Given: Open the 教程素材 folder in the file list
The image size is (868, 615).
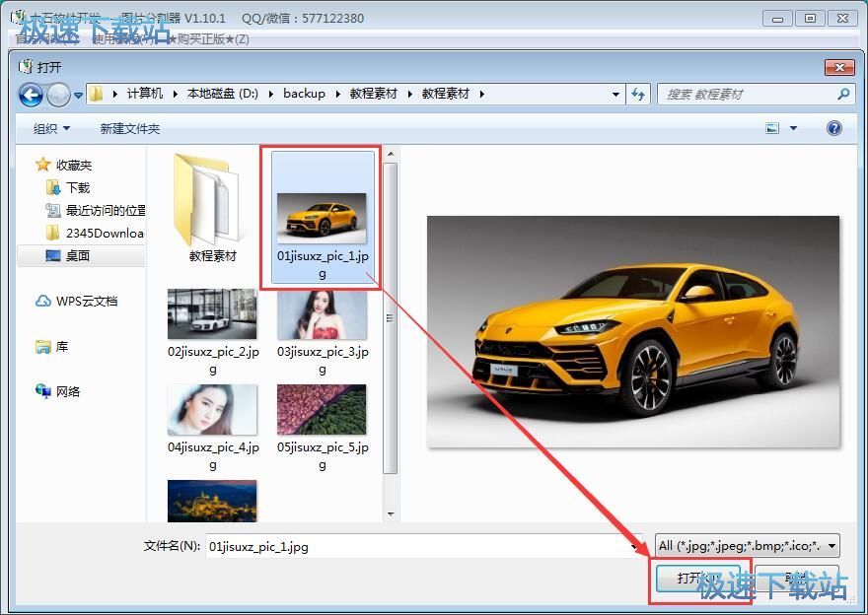Looking at the screenshot, I should pyautogui.click(x=213, y=209).
